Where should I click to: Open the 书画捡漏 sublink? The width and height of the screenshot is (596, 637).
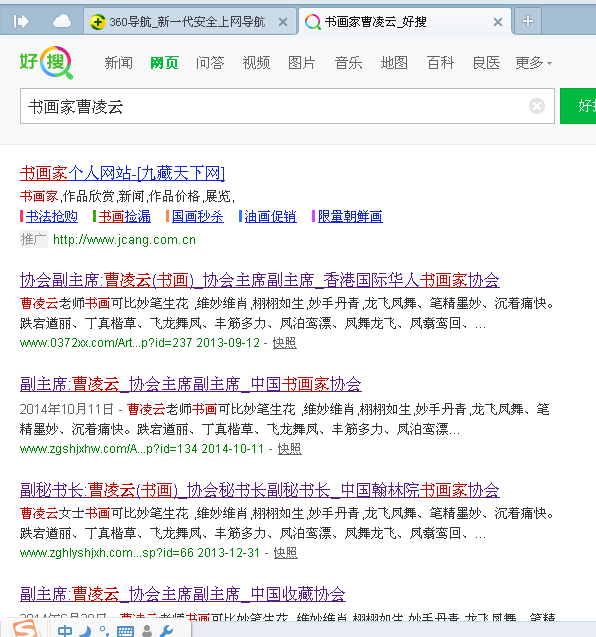tap(124, 216)
